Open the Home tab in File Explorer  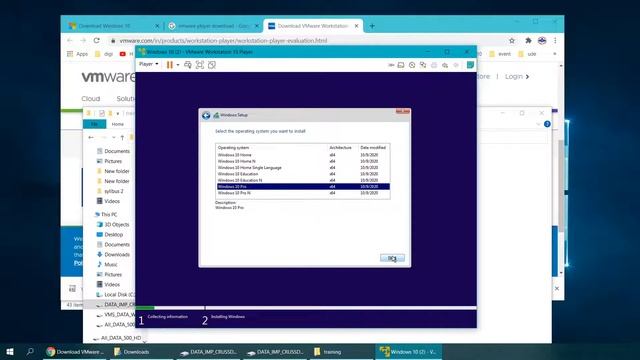tap(118, 124)
